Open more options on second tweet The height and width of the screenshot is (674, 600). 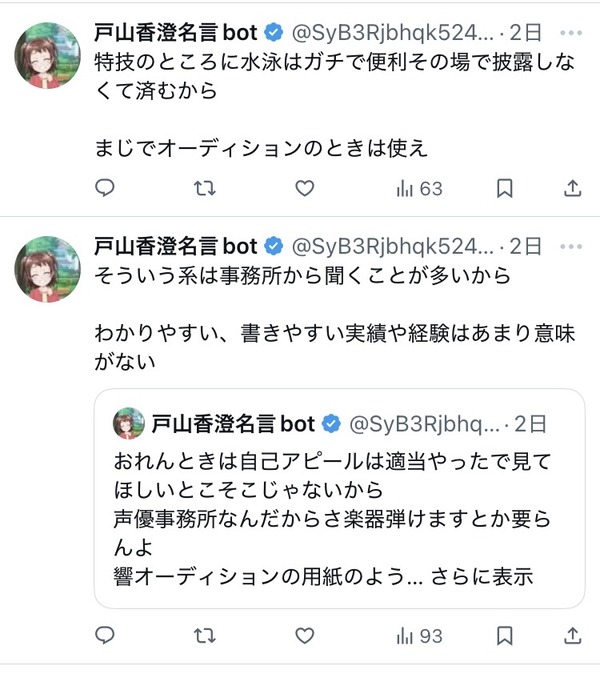coord(571,247)
